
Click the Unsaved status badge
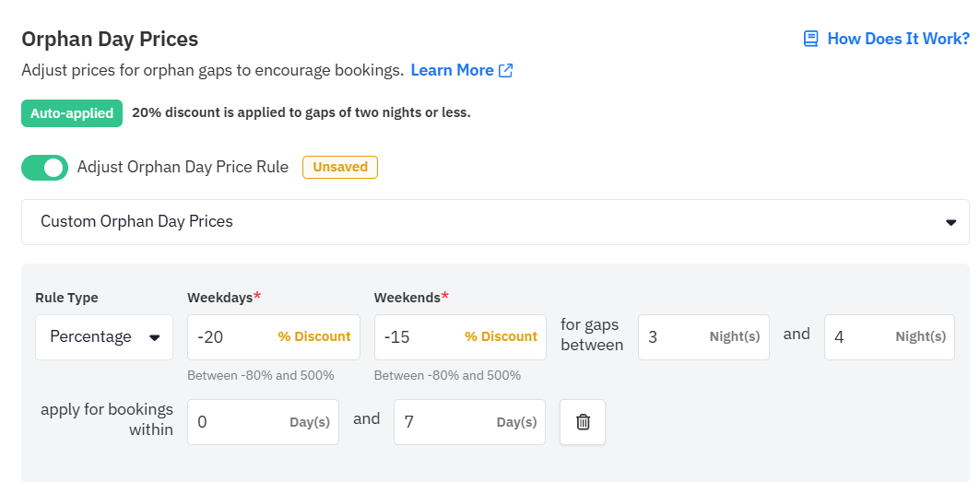(340, 167)
